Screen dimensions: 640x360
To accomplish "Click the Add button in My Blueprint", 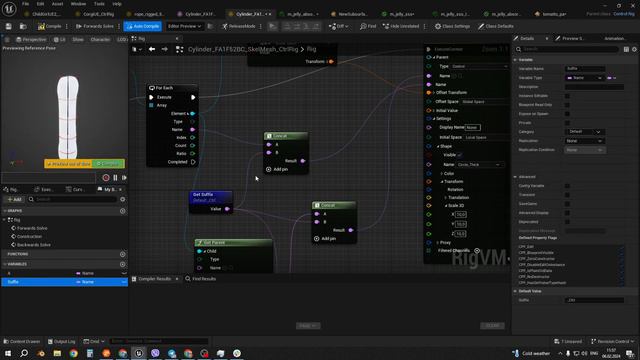I will coord(14,199).
